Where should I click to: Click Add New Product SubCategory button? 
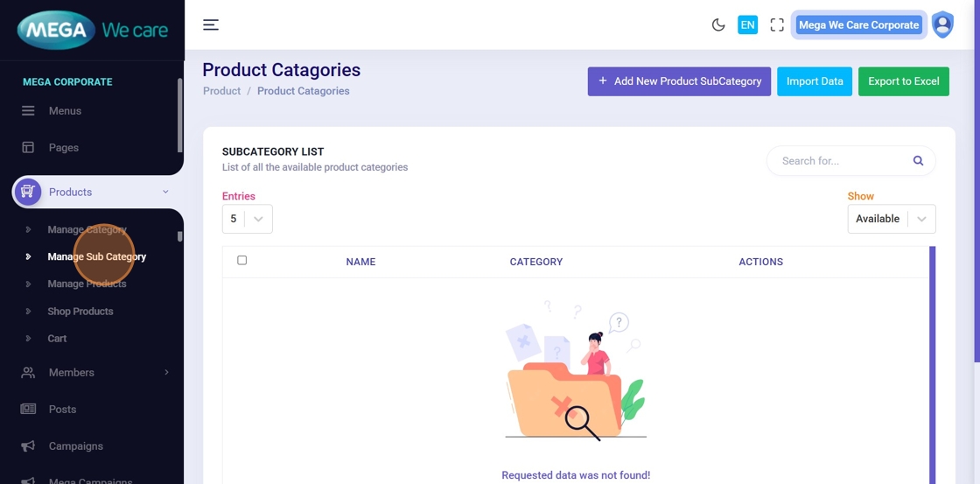679,81
